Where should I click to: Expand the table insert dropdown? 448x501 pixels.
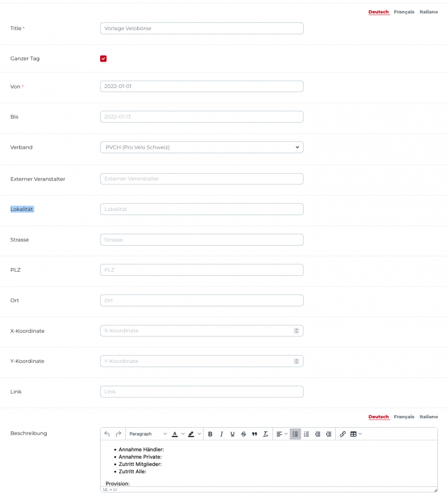(356, 434)
